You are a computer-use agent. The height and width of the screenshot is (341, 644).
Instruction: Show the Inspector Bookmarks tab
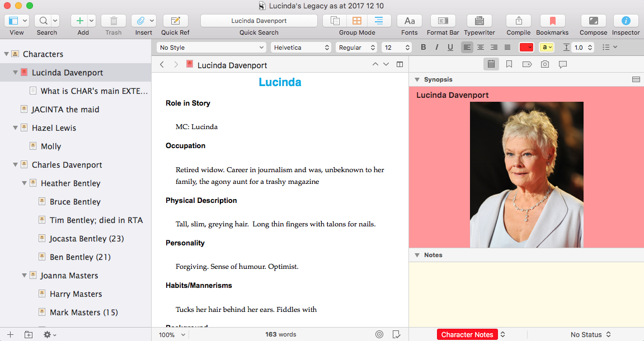[509, 64]
